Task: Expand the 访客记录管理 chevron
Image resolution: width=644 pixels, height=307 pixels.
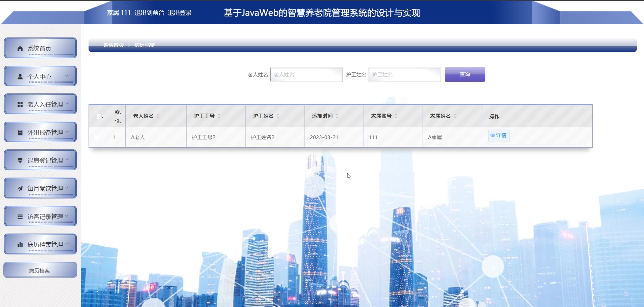Action: coord(67,216)
